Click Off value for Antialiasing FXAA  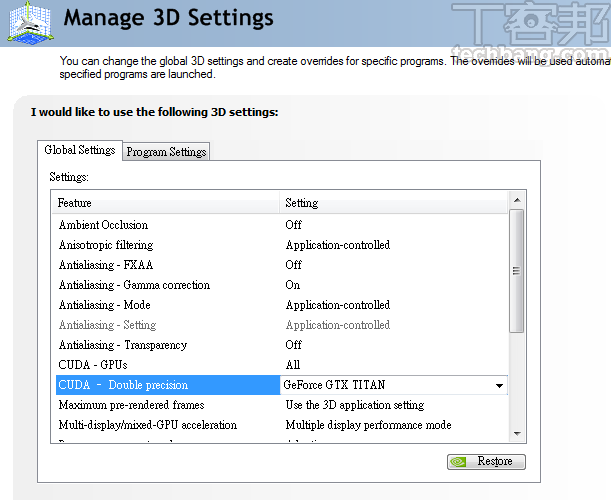[293, 265]
